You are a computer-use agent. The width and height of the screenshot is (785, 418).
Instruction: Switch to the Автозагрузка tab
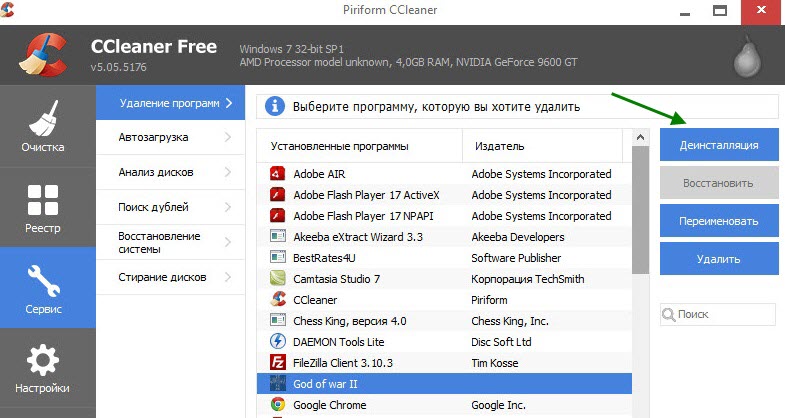pyautogui.click(x=170, y=137)
